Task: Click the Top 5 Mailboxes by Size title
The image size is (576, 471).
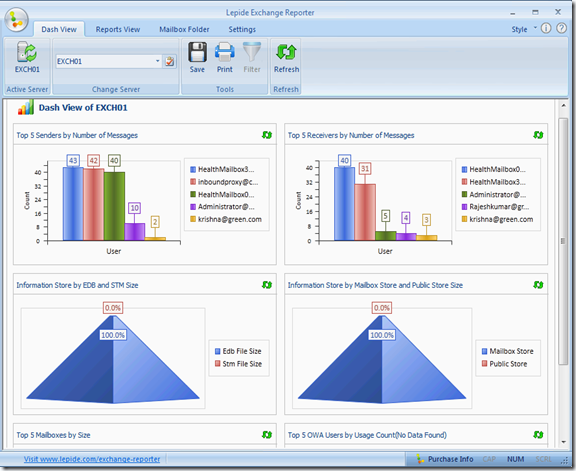Action: [x=53, y=435]
